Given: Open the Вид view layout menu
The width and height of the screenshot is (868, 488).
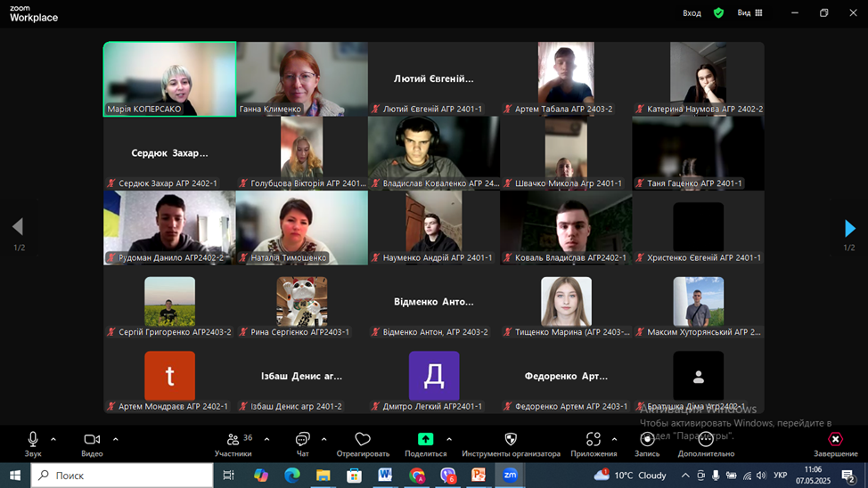Looking at the screenshot, I should [750, 12].
